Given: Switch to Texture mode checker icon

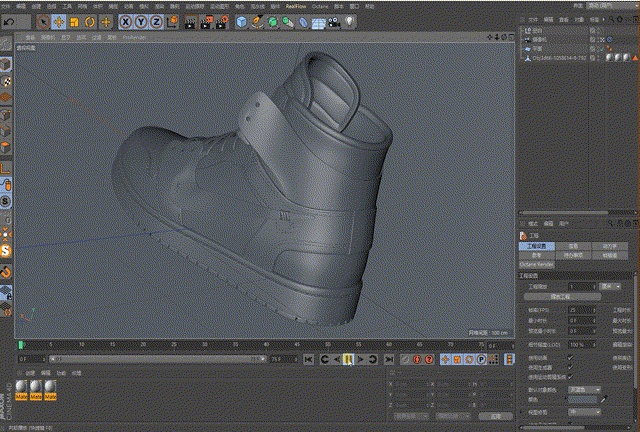Looking at the screenshot, I should point(6,81).
